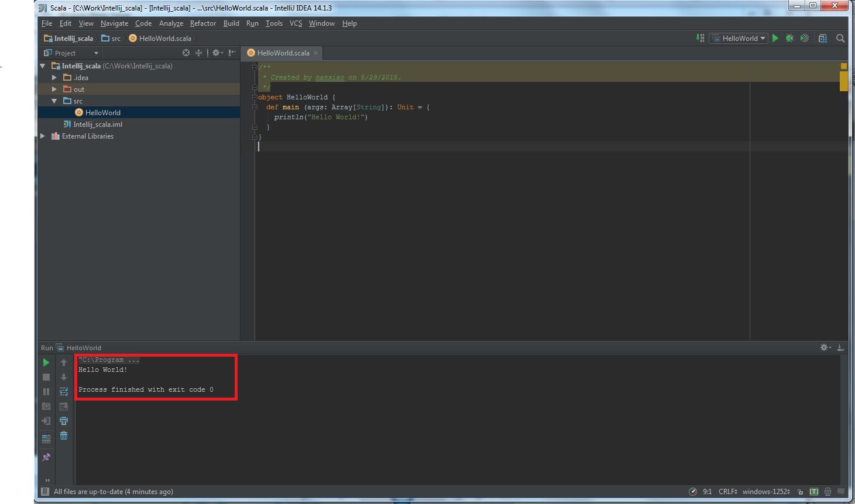Screen dimensions: 855x504
Task: Close the HelloWorld.scala editor tab
Action: click(x=316, y=53)
